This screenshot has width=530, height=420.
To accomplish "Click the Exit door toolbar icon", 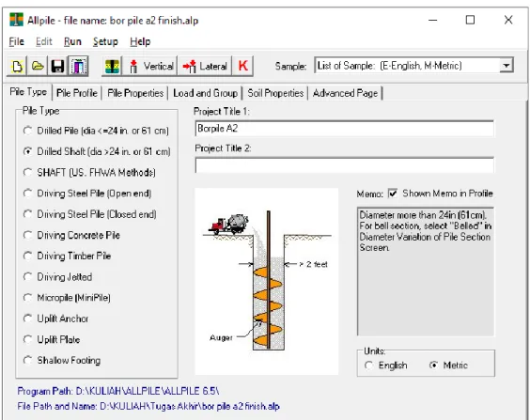I will coord(78,66).
